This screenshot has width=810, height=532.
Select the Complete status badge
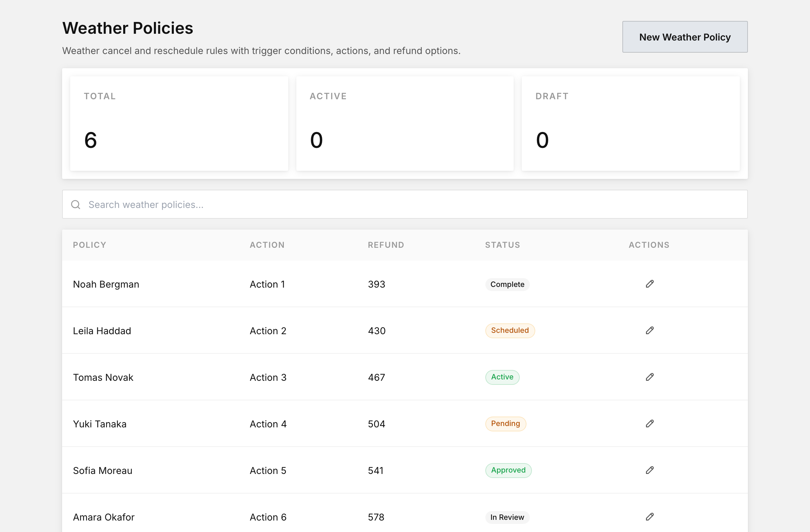click(x=507, y=284)
